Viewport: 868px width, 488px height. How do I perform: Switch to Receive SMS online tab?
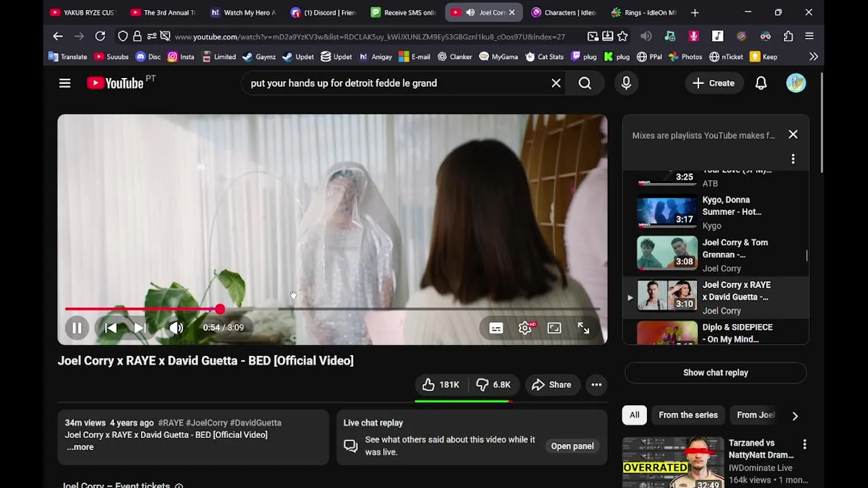pos(403,12)
